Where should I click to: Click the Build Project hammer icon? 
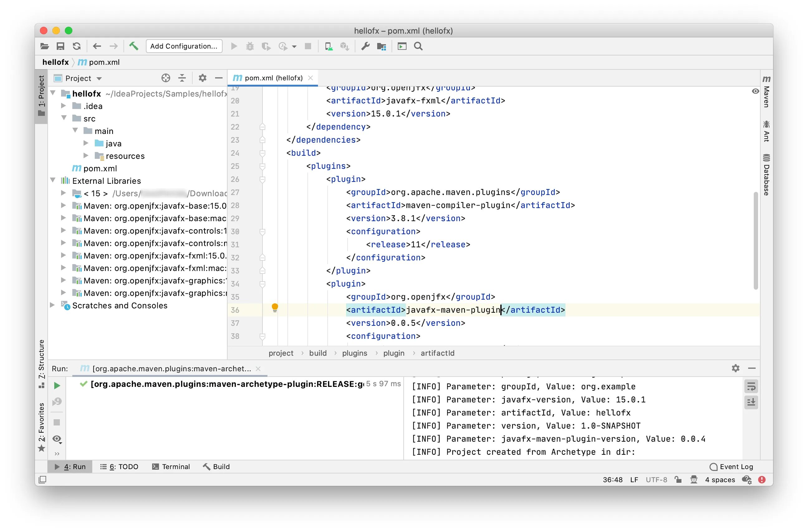point(133,46)
